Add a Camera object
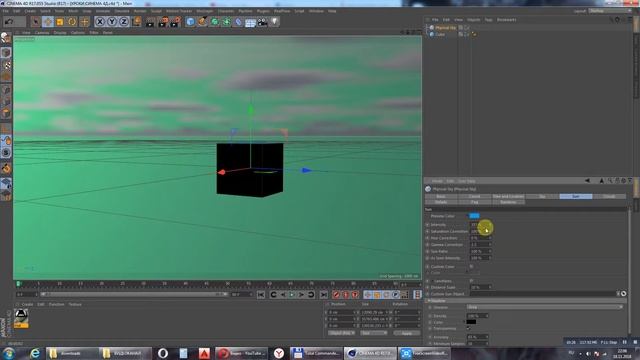The image size is (640, 360). coord(262,22)
